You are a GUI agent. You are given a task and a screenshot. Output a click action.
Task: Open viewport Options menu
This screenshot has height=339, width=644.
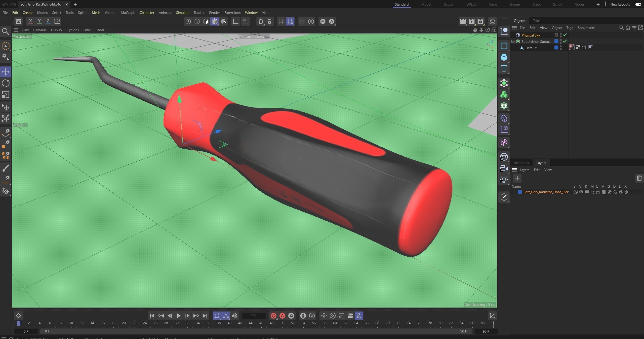73,30
